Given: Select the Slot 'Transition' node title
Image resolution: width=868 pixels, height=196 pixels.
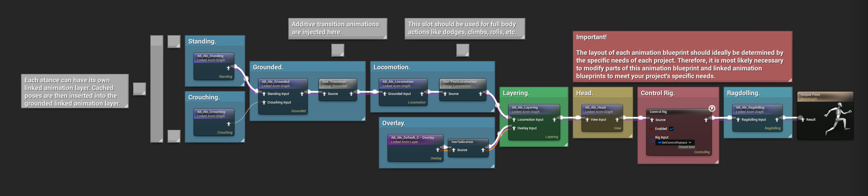Looking at the screenshot, I should click(334, 82).
